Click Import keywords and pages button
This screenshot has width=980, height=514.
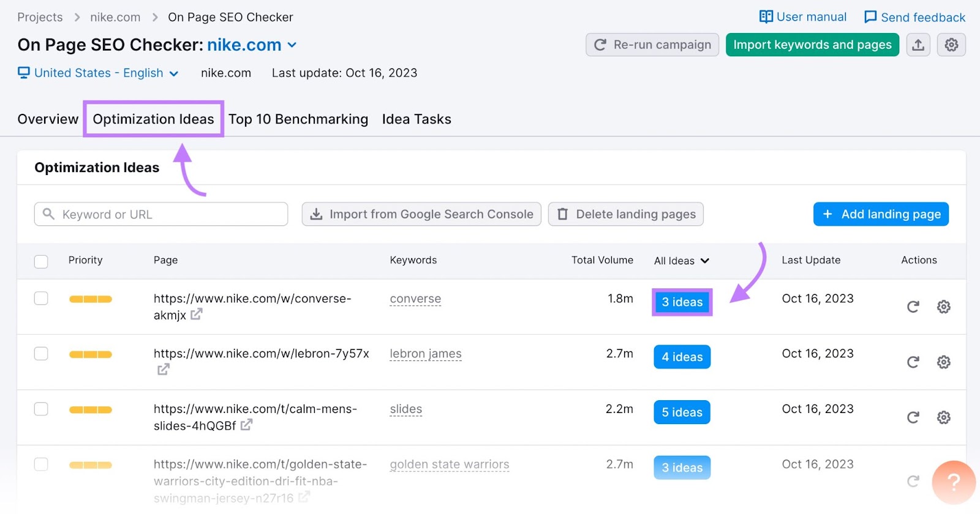(812, 45)
